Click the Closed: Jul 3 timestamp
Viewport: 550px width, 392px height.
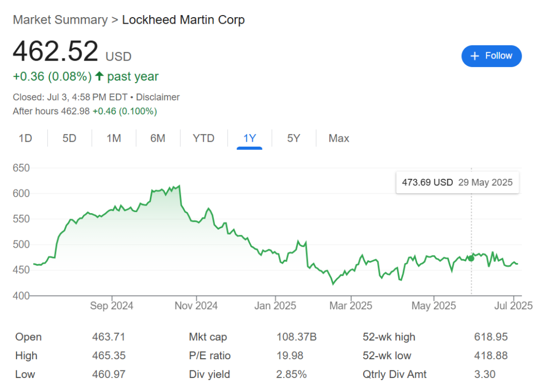point(70,97)
